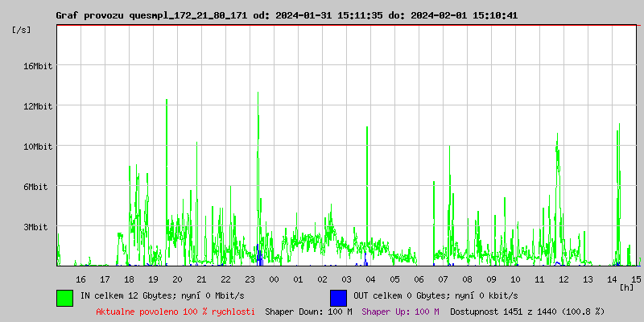The height and width of the screenshot is (322, 644).
Task: Click the blue OUT legend color square
Action: [338, 297]
